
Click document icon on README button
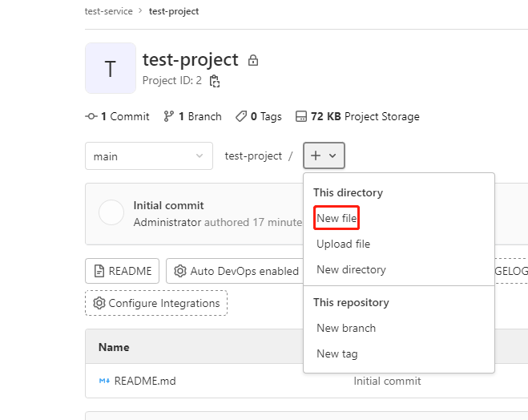click(x=99, y=271)
